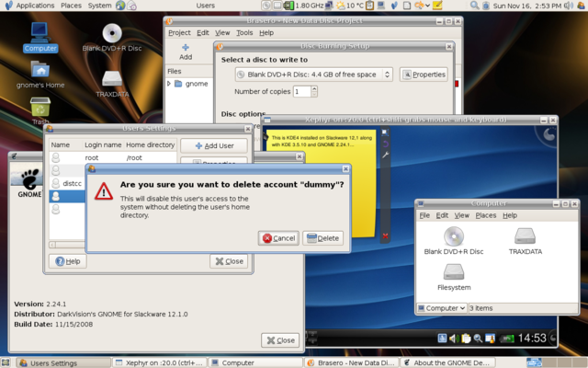Click the search magnifier icon in top panel
Viewport: 588px width, 368px height.
[x=474, y=6]
